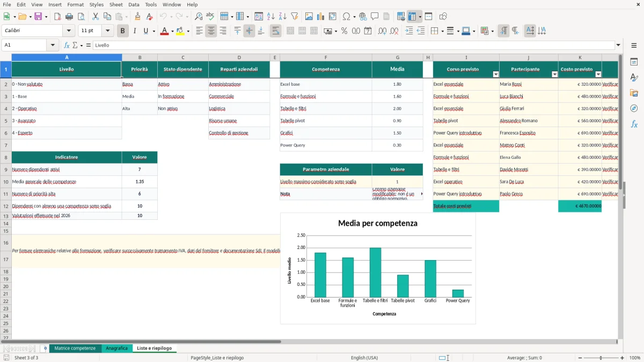The image size is (644, 362).
Task: Open the sidebar Navigator compass icon
Action: [634, 108]
